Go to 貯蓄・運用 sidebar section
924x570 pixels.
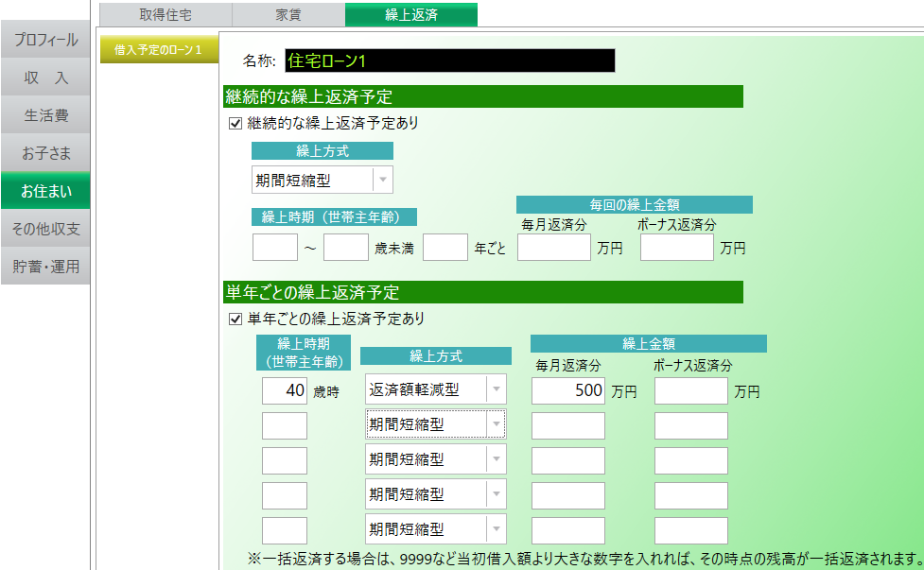point(45,267)
